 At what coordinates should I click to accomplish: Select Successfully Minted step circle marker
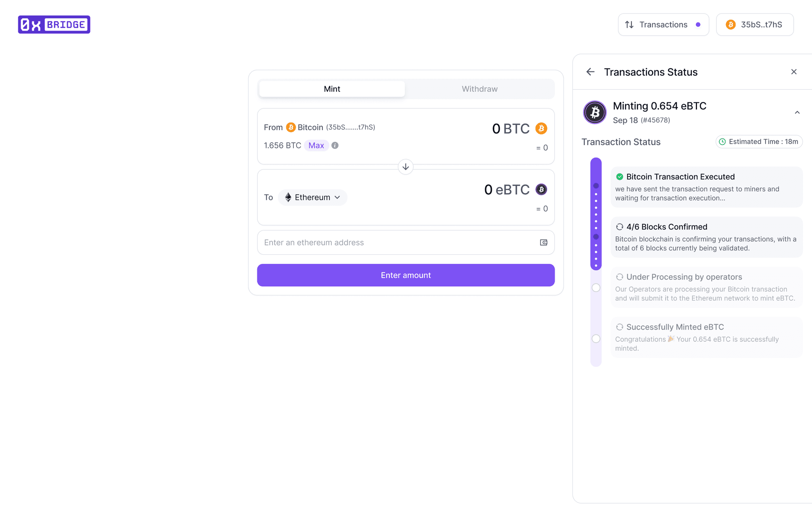(596, 339)
